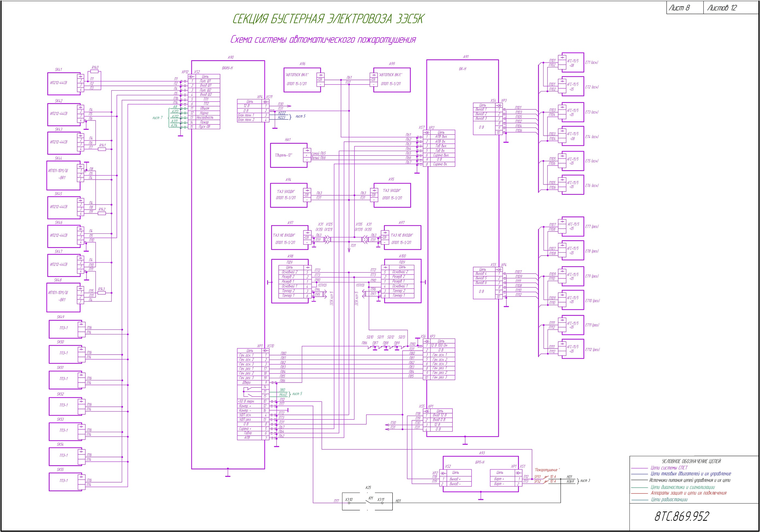Click the 'лист 3' reference near Н369
This screenshot has width=760, height=532.
[x=585, y=480]
